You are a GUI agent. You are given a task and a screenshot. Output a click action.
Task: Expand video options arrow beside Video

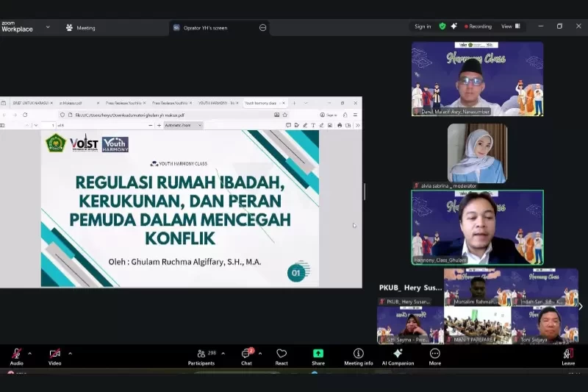coord(70,353)
